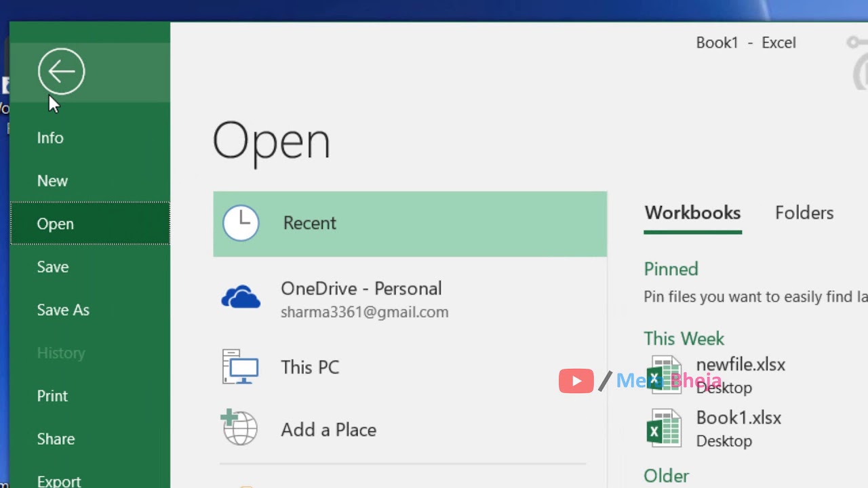Select New in the backstage menu
The image size is (868, 488).
52,181
